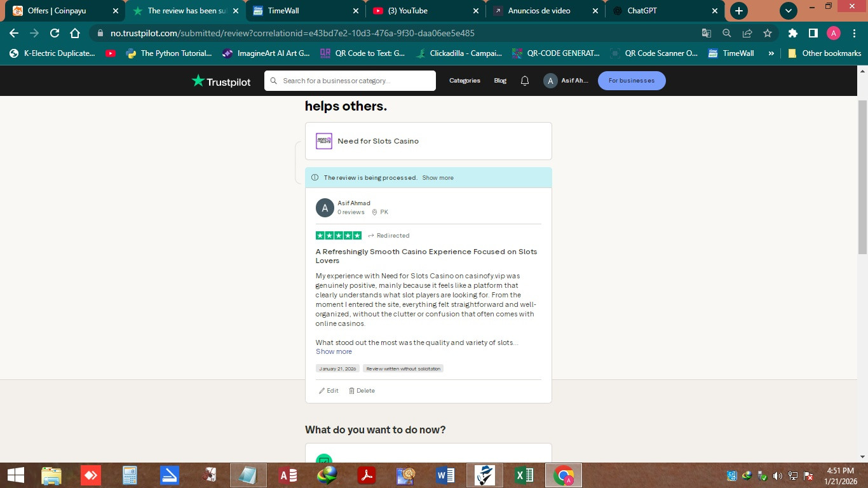
Task: Open Asif Ahmad account menu
Action: pyautogui.click(x=566, y=81)
